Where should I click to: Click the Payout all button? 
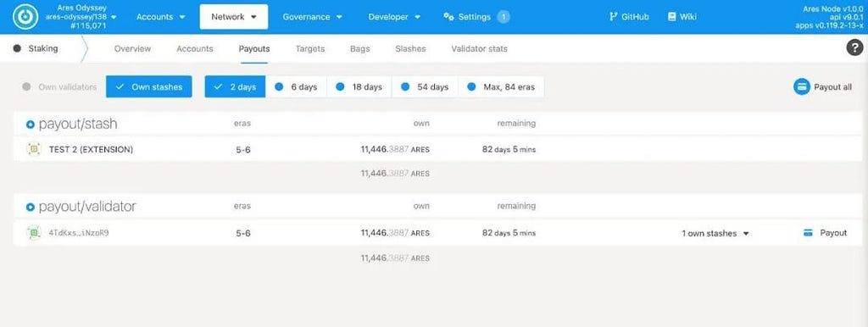point(822,87)
